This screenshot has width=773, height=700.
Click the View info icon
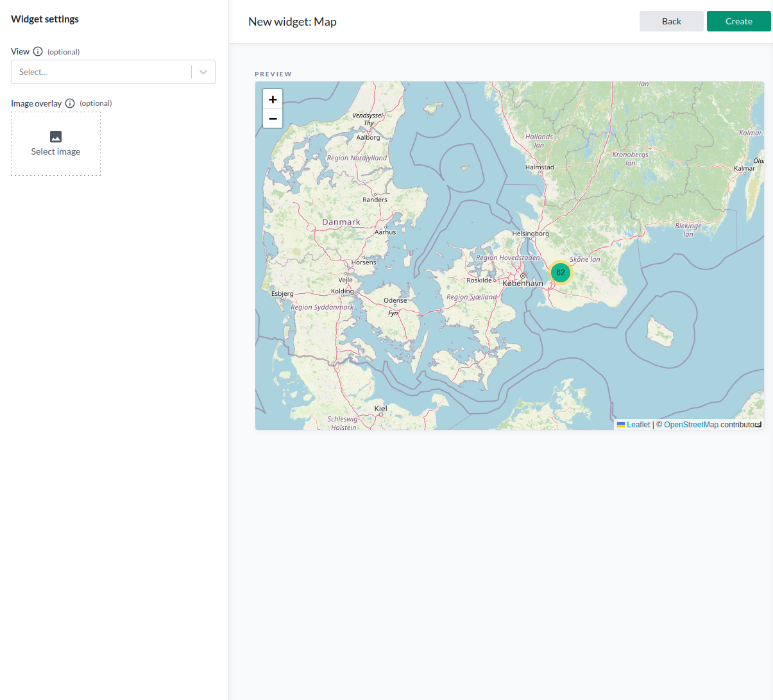pyautogui.click(x=38, y=51)
